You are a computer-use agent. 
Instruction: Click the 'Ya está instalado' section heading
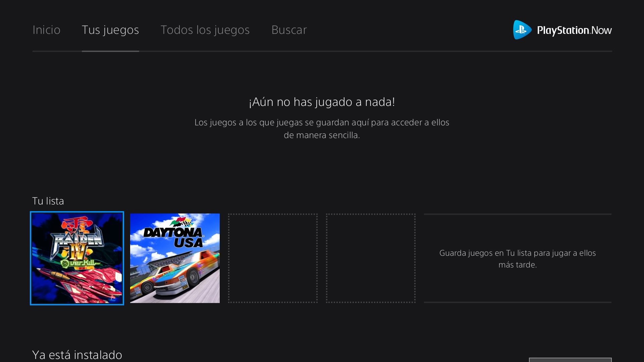(77, 355)
